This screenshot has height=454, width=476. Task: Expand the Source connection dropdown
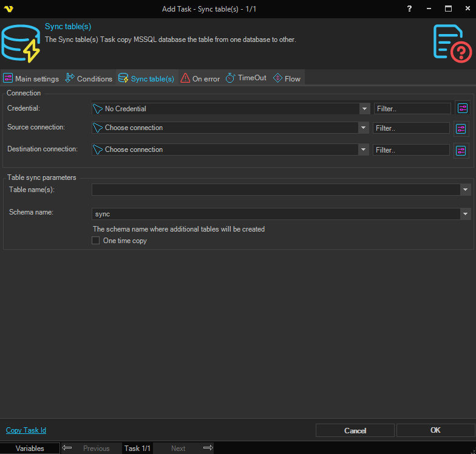[x=363, y=128]
